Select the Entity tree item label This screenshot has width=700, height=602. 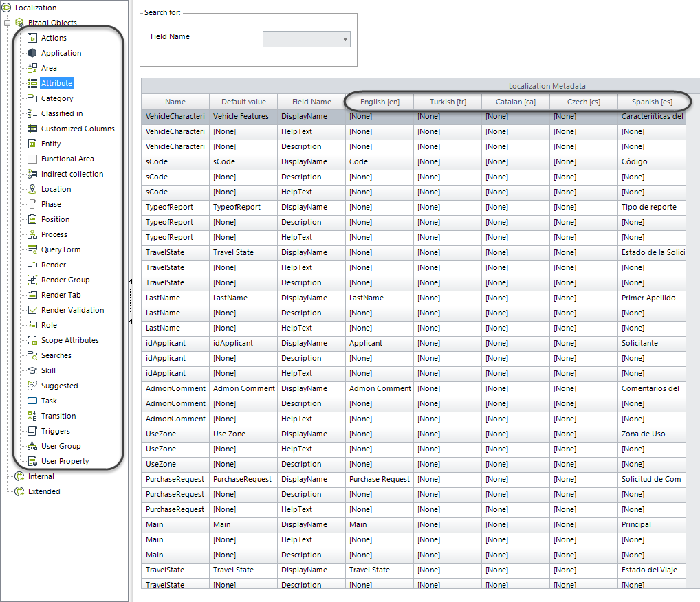[x=51, y=144]
